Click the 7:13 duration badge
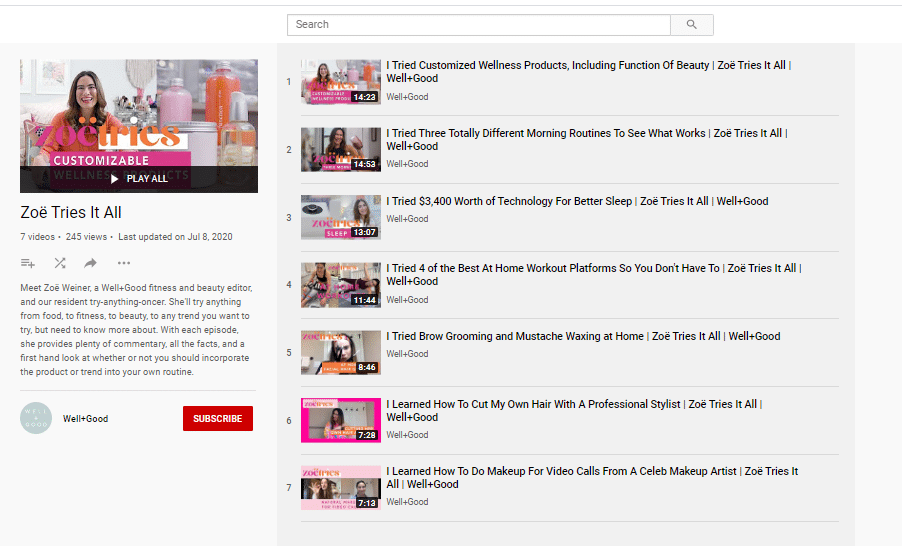The height and width of the screenshot is (546, 902). (x=367, y=503)
